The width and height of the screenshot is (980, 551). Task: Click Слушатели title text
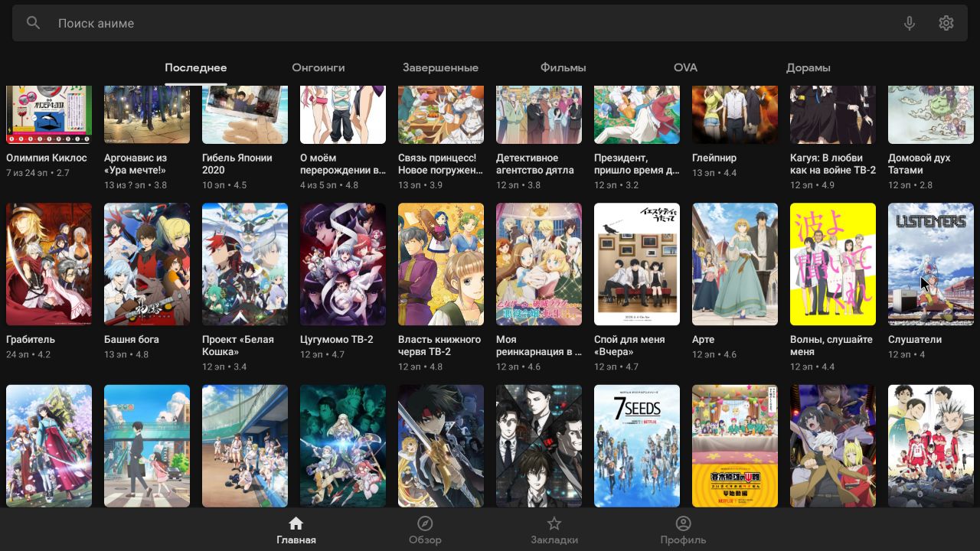915,339
